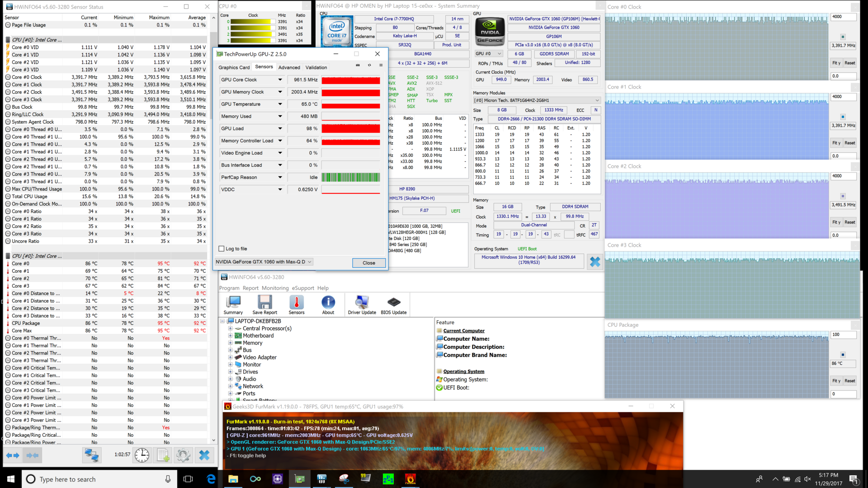Click the Cortana microphone icon in the search box
Screen dimensions: 868x488
[x=168, y=479]
